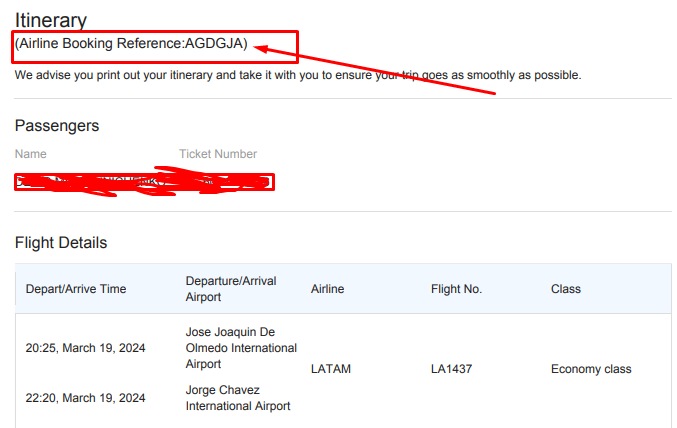Click the Name column label
The height and width of the screenshot is (428, 677).
(x=31, y=154)
